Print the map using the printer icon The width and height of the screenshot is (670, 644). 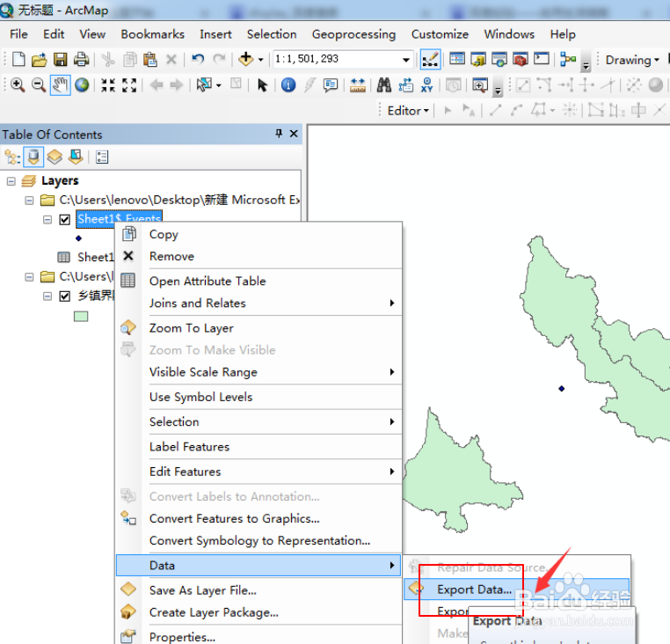[x=81, y=59]
